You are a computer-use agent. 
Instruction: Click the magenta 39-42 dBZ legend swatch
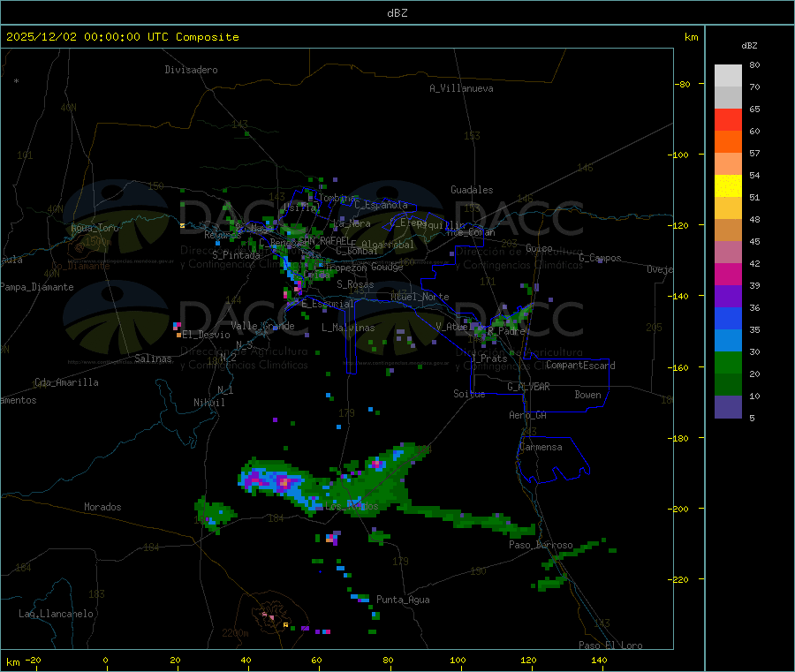(x=728, y=274)
